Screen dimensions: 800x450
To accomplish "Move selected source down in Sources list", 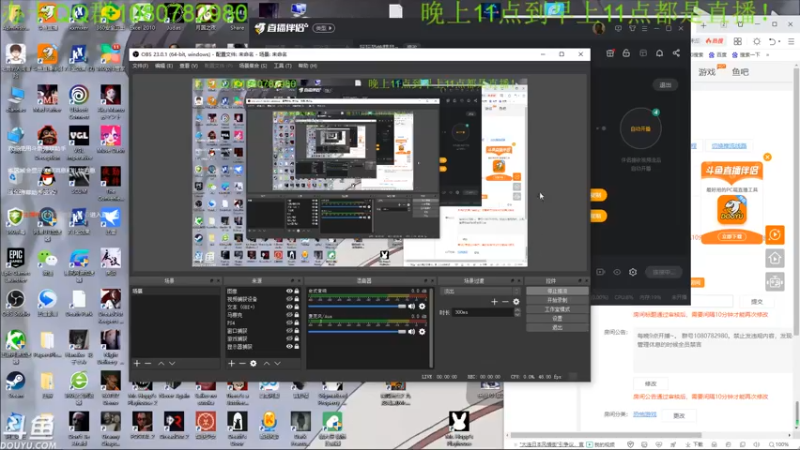I will click(278, 363).
